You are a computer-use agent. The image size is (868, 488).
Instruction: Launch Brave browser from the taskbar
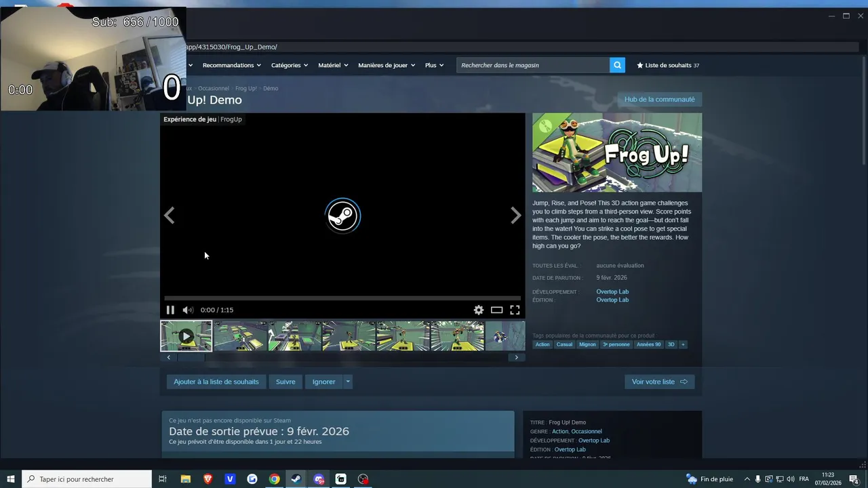point(208,479)
